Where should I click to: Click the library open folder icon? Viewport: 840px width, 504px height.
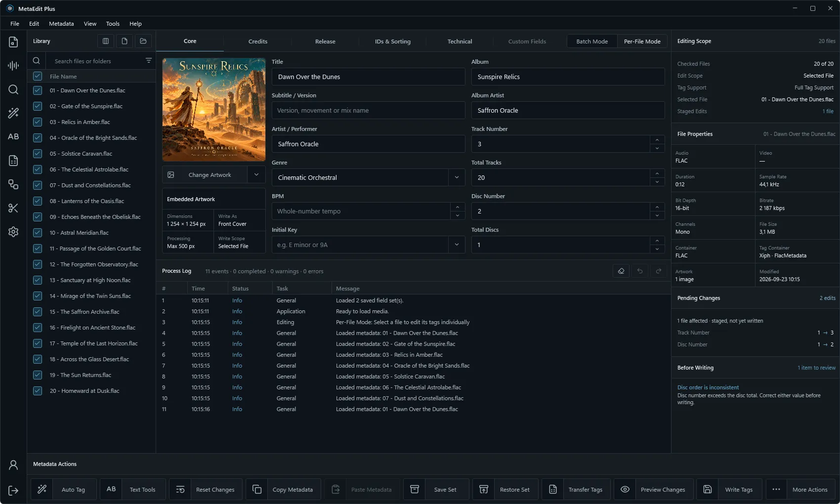(x=143, y=41)
